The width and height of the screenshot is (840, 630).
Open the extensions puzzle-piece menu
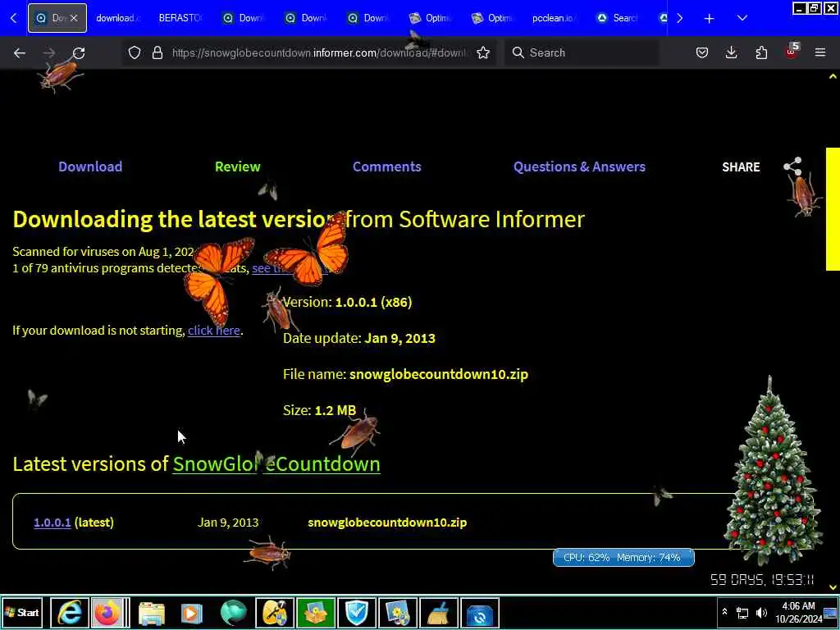click(x=761, y=52)
